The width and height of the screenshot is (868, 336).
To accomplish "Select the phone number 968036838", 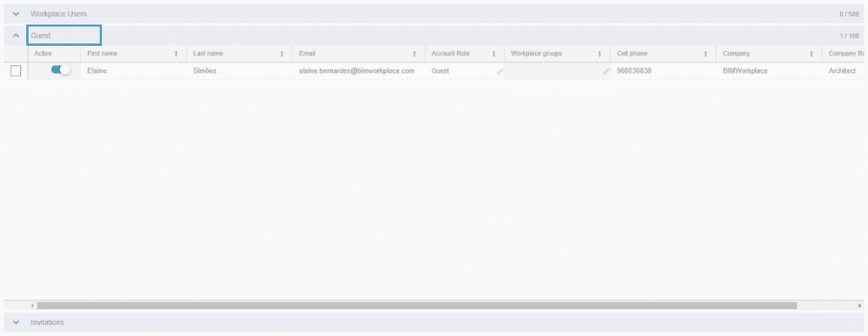I will (634, 71).
